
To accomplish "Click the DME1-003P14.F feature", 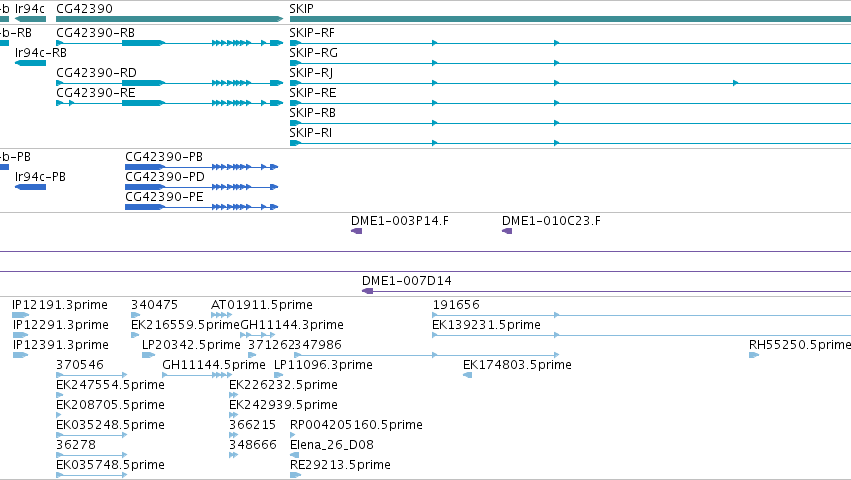I will pos(357,231).
